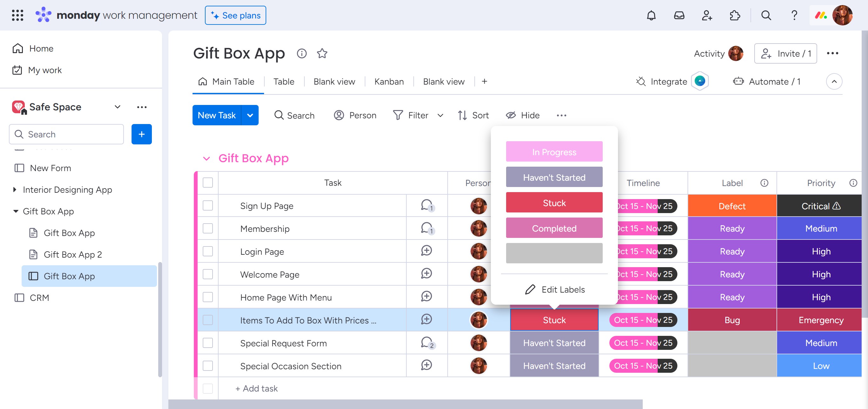
Task: Switch to Main Table view
Action: [x=227, y=82]
